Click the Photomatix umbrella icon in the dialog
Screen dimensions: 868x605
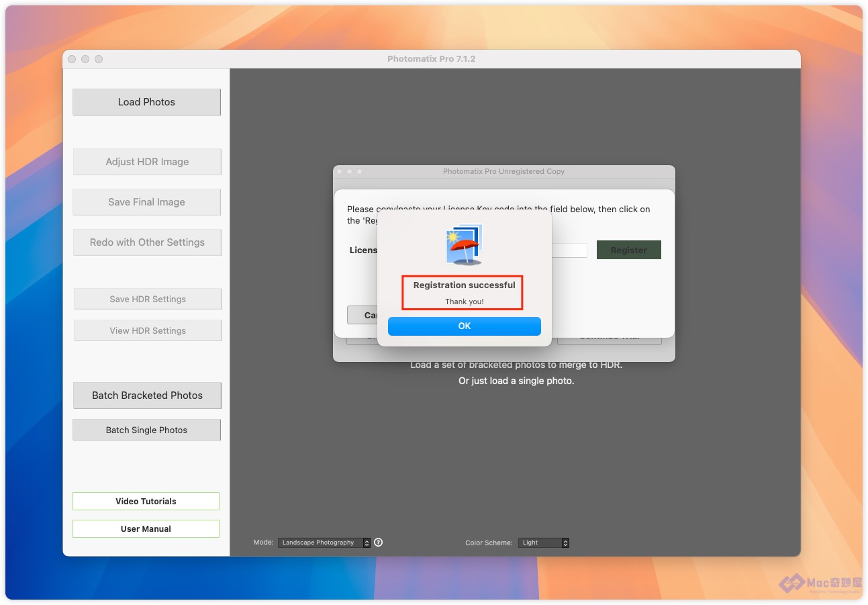tap(464, 244)
